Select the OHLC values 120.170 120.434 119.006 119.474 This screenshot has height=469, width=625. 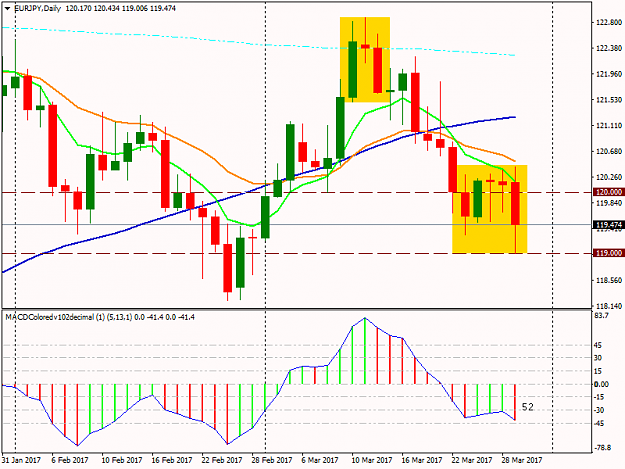tap(120, 8)
